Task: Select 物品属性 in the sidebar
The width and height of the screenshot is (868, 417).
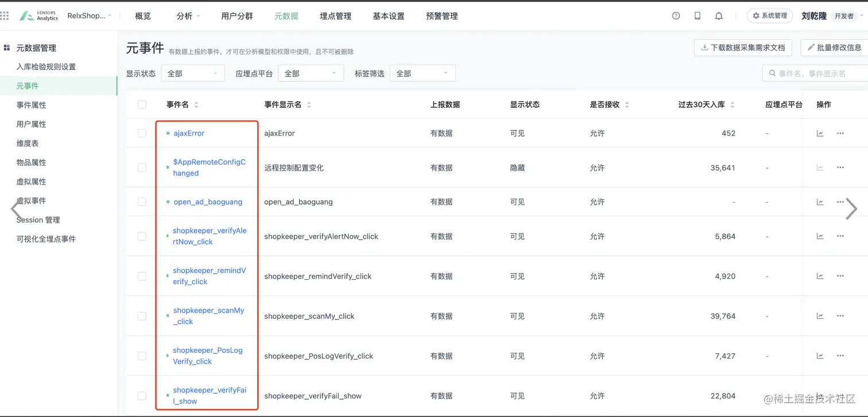Action: [x=31, y=162]
